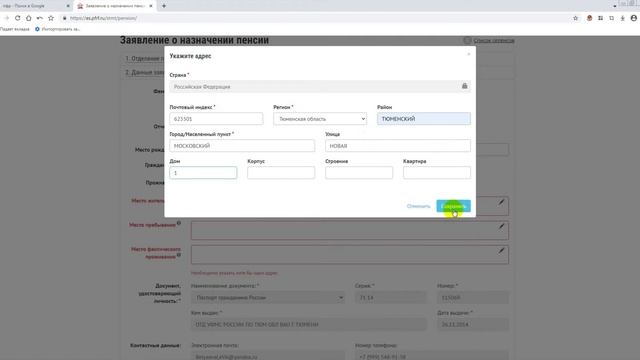Click the gear icon on the bookmarks-bar import item

coord(37,29)
